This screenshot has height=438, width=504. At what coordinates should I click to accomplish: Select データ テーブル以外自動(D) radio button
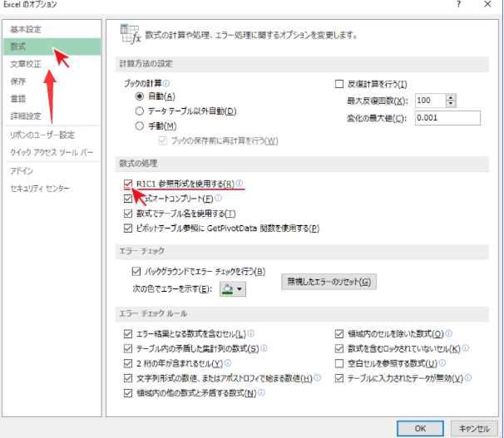coord(139,111)
